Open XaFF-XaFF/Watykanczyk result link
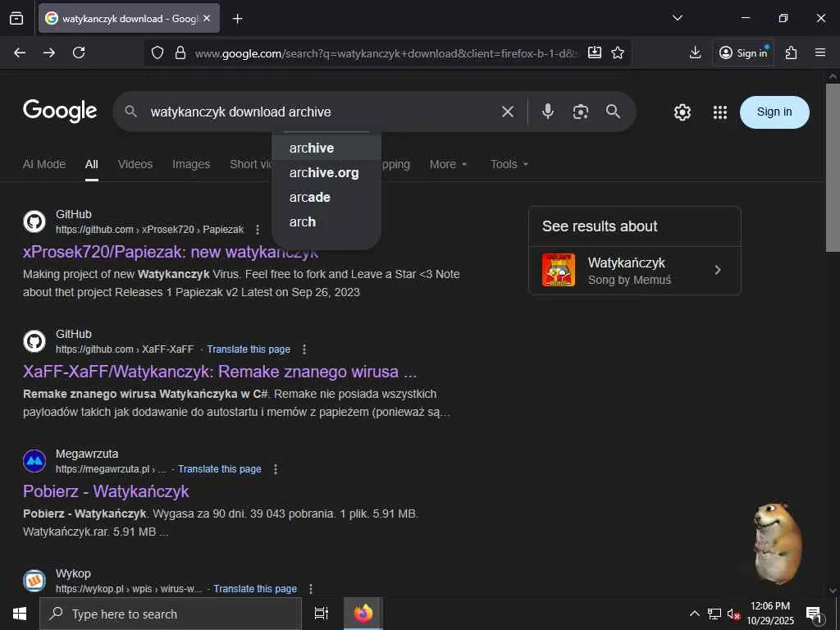Viewport: 840px width, 630px height. click(x=220, y=372)
